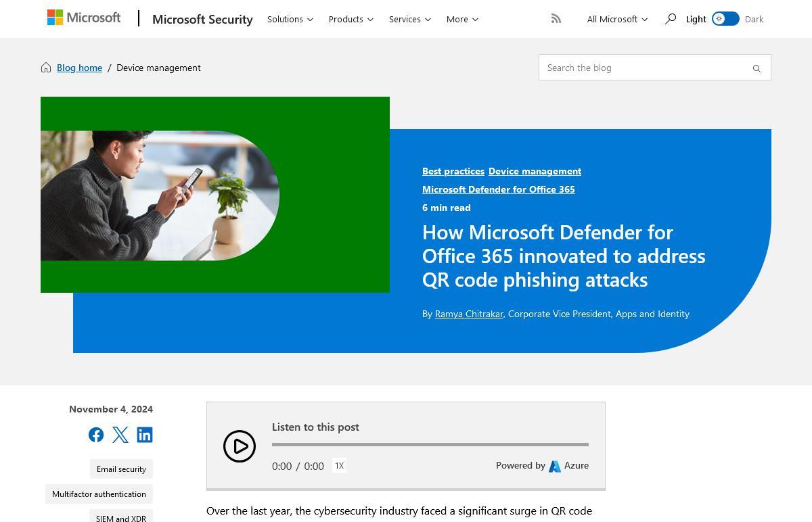
Task: Click the Device management breadcrumb text
Action: [158, 68]
